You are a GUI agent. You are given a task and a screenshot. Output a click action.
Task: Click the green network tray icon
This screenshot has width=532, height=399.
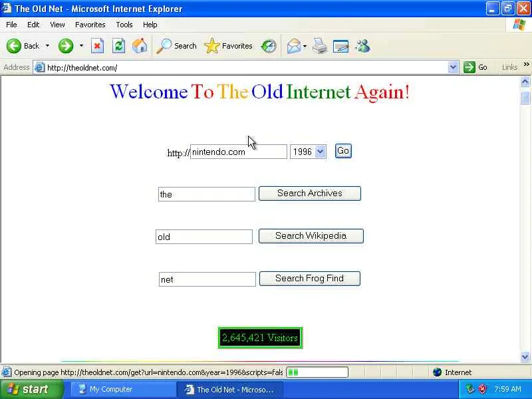[x=470, y=389]
